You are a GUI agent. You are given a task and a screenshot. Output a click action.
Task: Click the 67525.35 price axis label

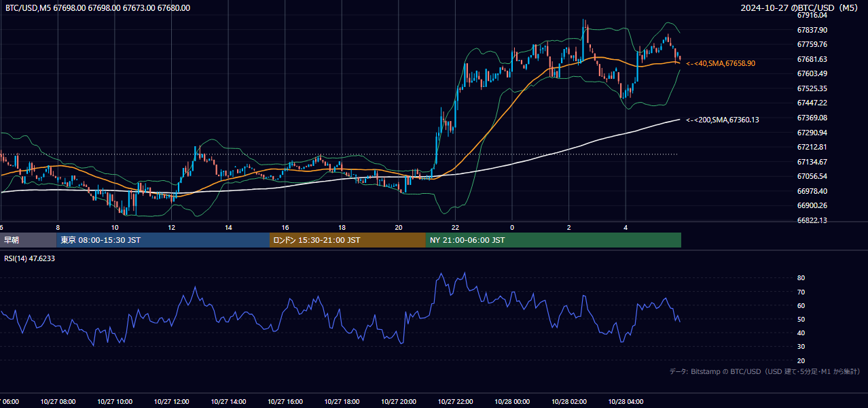point(812,88)
